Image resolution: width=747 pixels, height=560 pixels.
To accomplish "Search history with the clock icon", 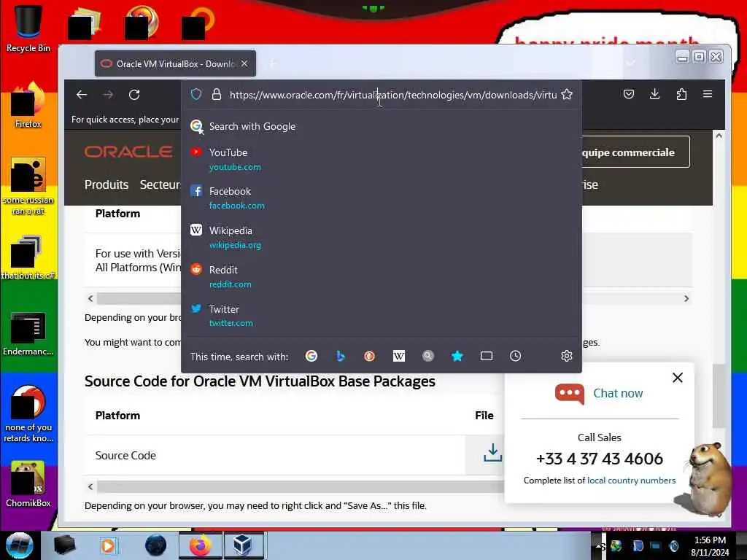I will pyautogui.click(x=516, y=356).
